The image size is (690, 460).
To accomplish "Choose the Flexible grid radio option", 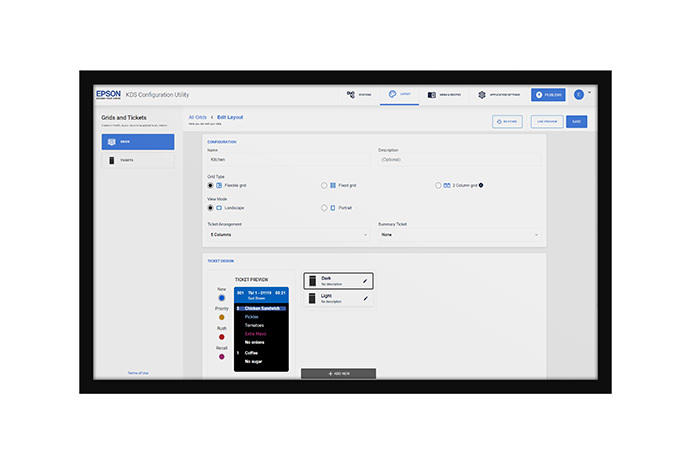I will [210, 185].
